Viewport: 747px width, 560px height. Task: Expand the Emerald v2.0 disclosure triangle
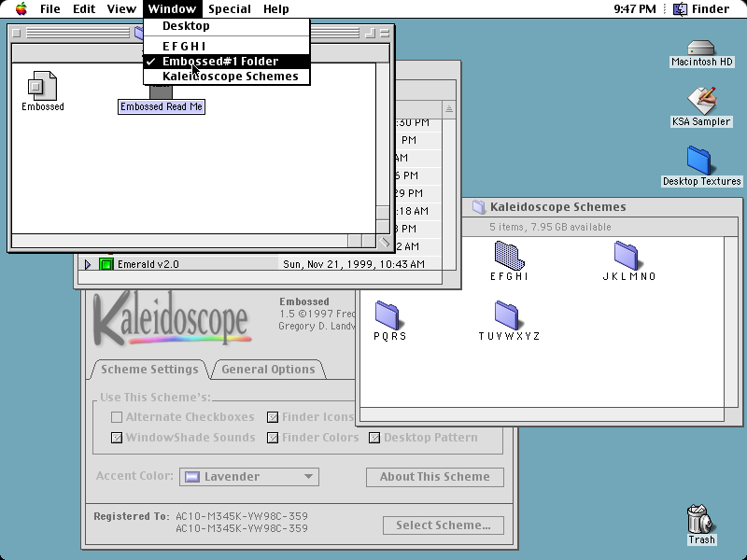click(x=87, y=264)
